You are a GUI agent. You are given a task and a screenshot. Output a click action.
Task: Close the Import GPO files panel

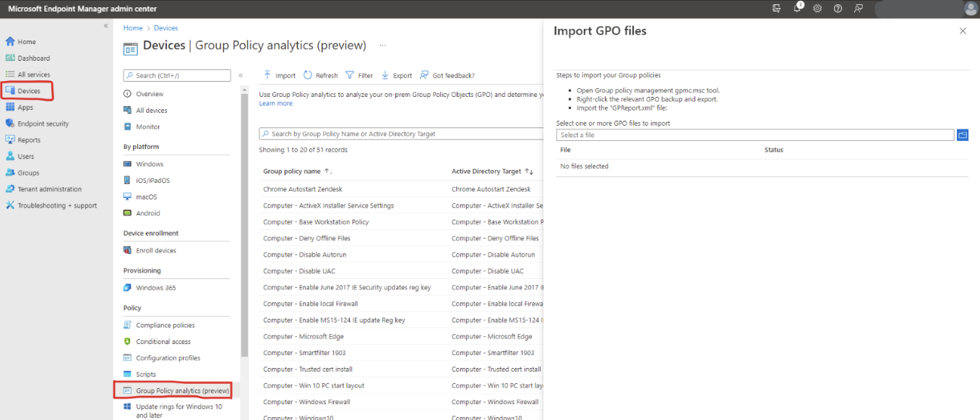click(x=963, y=31)
